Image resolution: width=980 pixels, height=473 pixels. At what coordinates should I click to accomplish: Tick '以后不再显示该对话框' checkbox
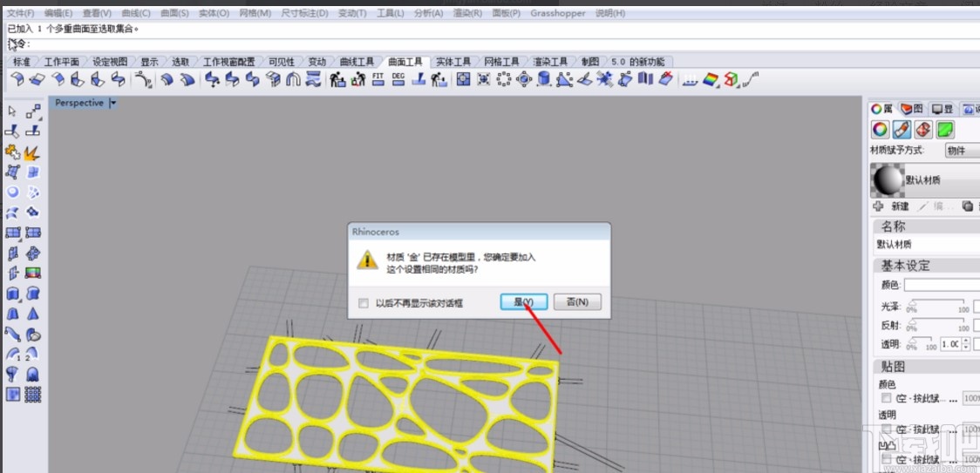click(x=363, y=303)
